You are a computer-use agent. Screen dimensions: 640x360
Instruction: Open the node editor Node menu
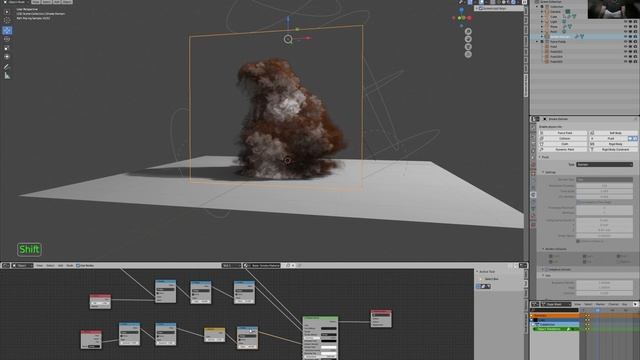[70, 265]
